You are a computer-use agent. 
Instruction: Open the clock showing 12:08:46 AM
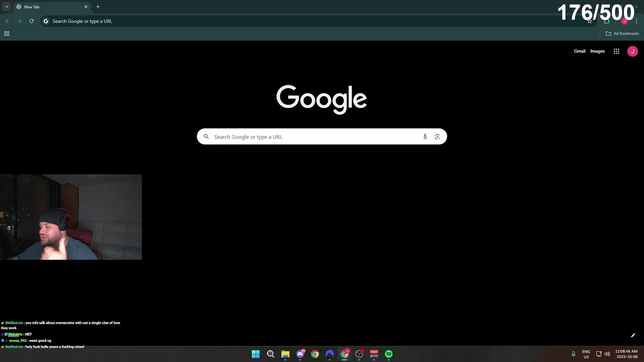[626, 354]
